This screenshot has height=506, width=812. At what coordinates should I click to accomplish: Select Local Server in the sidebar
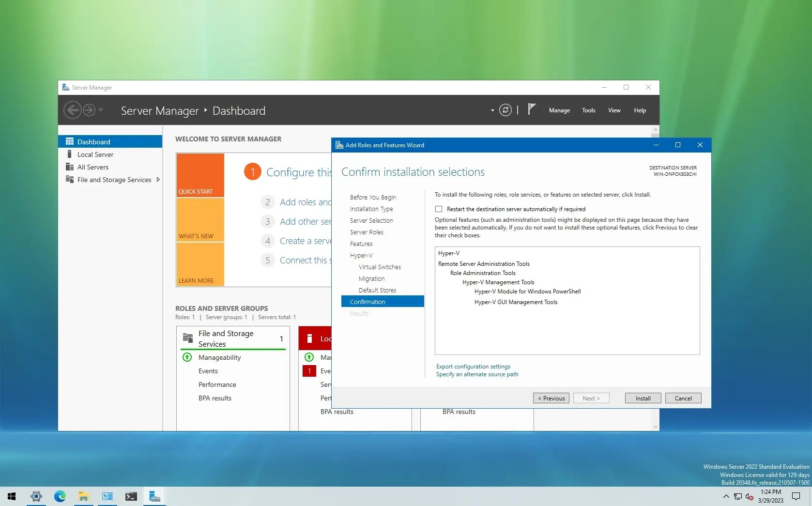95,154
